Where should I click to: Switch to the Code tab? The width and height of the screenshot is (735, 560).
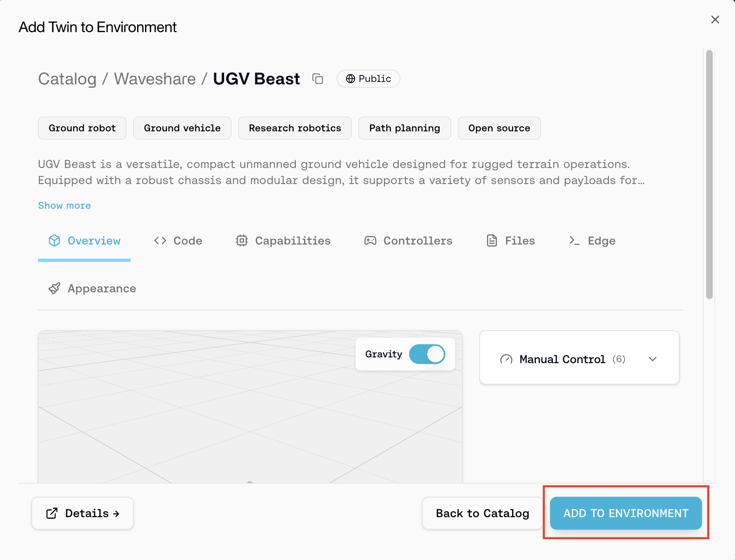[178, 241]
